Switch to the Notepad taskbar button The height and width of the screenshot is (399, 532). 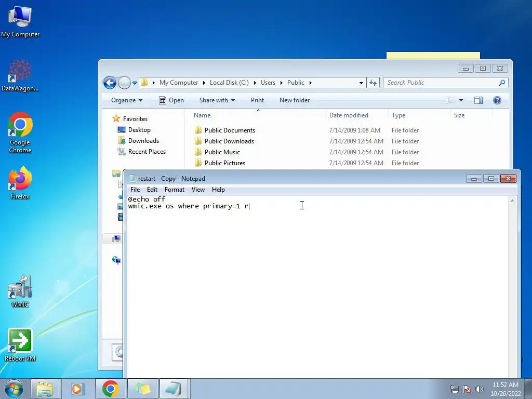[x=174, y=389]
